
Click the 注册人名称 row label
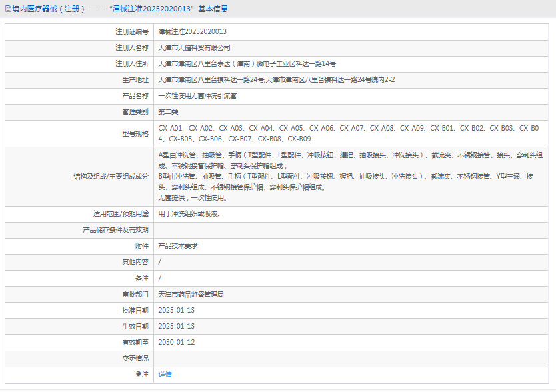tap(132, 48)
